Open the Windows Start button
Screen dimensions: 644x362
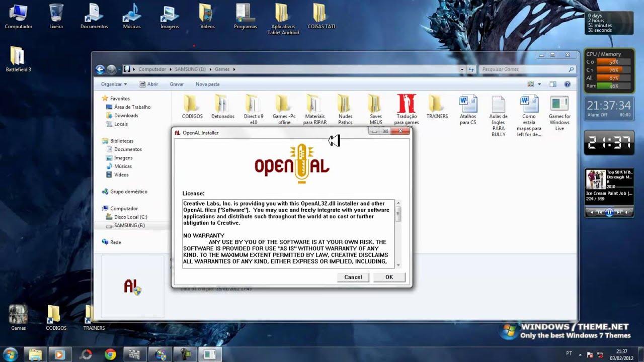10,354
